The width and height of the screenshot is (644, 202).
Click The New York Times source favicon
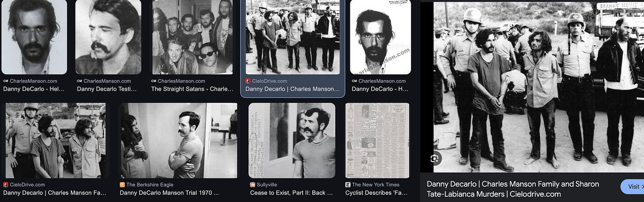348,185
